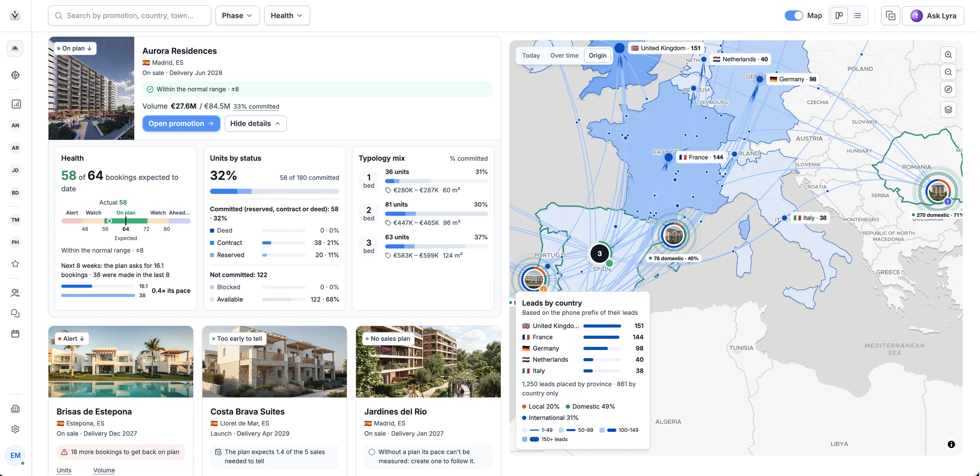
Task: Open the settings gear icon
Action: pyautogui.click(x=15, y=429)
